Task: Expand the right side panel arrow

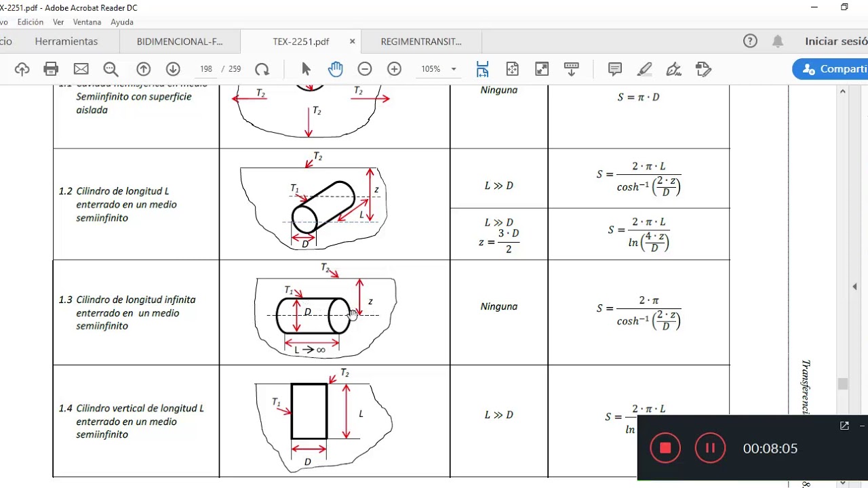Action: pyautogui.click(x=854, y=287)
